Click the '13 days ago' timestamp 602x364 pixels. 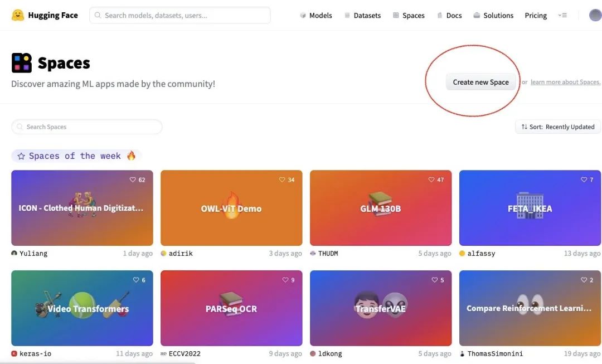[x=582, y=254]
